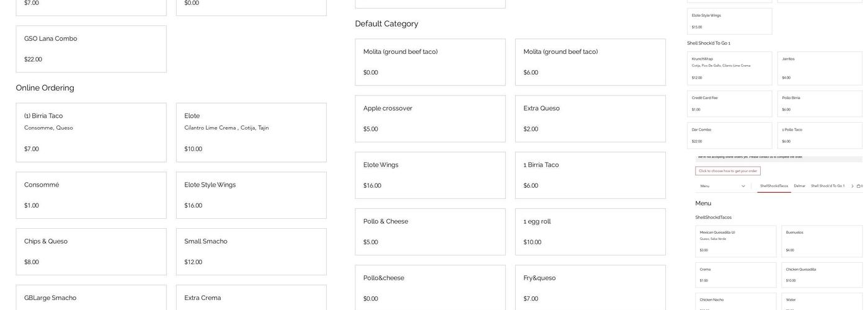Choose the Small Smacho card
This screenshot has width=868, height=310.
[x=251, y=252]
